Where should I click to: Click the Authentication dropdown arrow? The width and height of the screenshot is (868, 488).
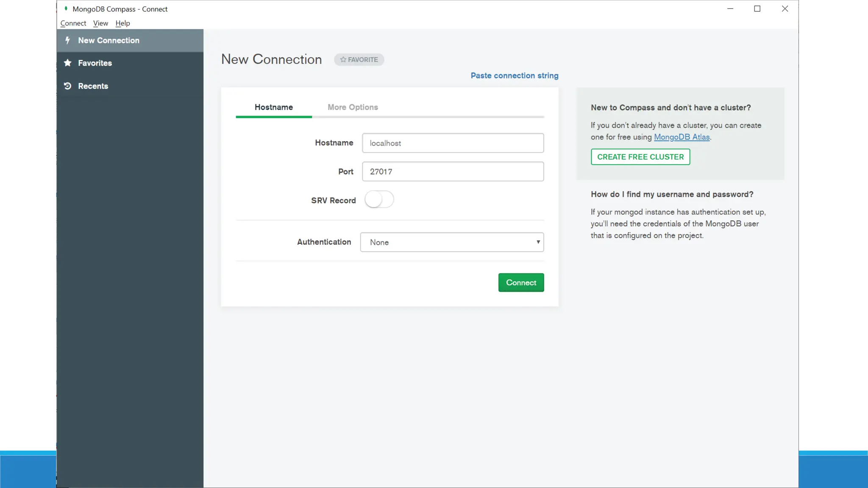tap(538, 242)
